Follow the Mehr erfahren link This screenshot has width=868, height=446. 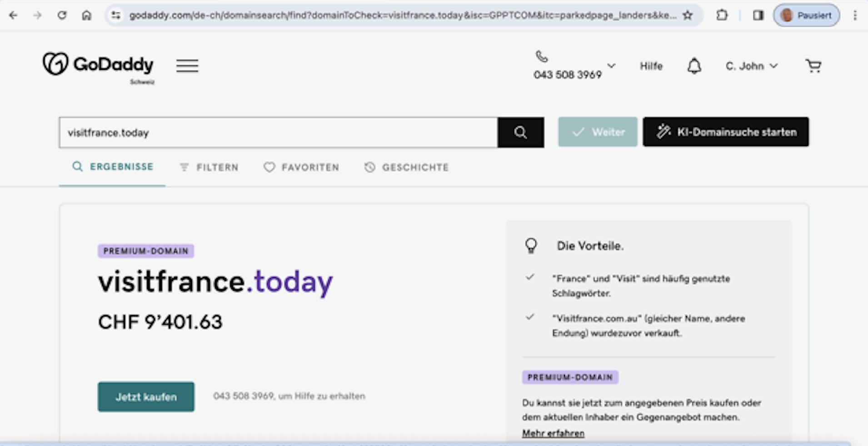[x=553, y=433]
